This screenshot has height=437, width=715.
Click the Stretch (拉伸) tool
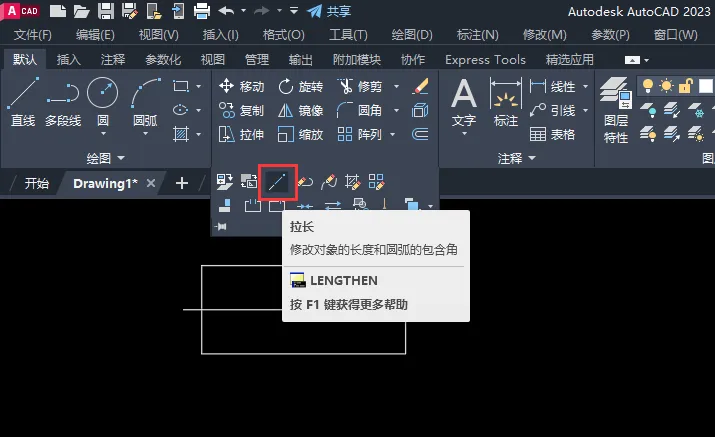(242, 135)
